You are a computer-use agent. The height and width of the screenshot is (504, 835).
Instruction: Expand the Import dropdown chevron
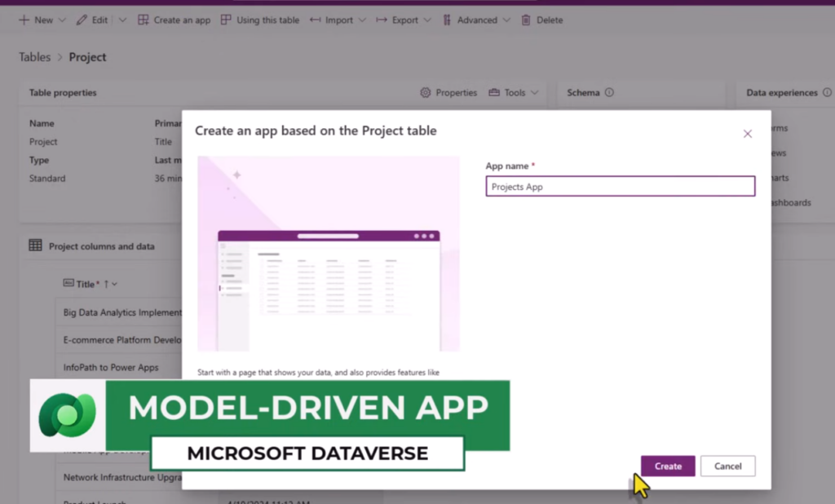(362, 20)
